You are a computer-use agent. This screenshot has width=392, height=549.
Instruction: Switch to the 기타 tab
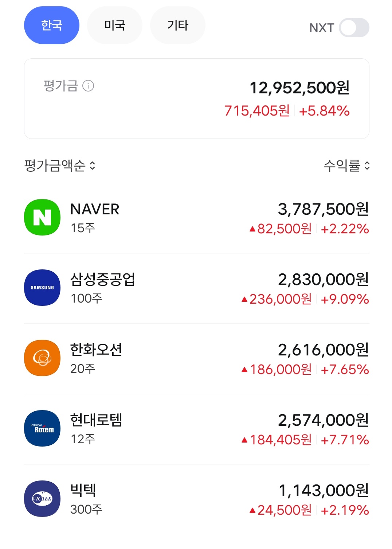coord(178,25)
